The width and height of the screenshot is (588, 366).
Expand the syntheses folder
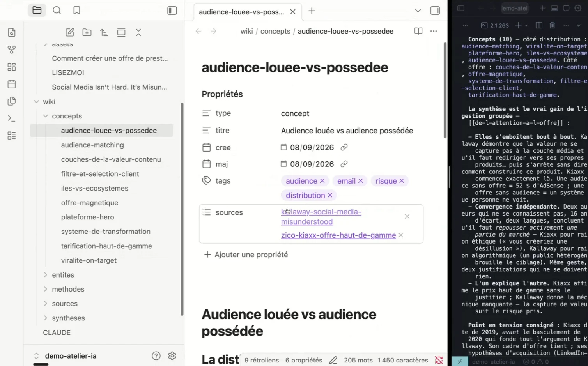click(x=45, y=318)
